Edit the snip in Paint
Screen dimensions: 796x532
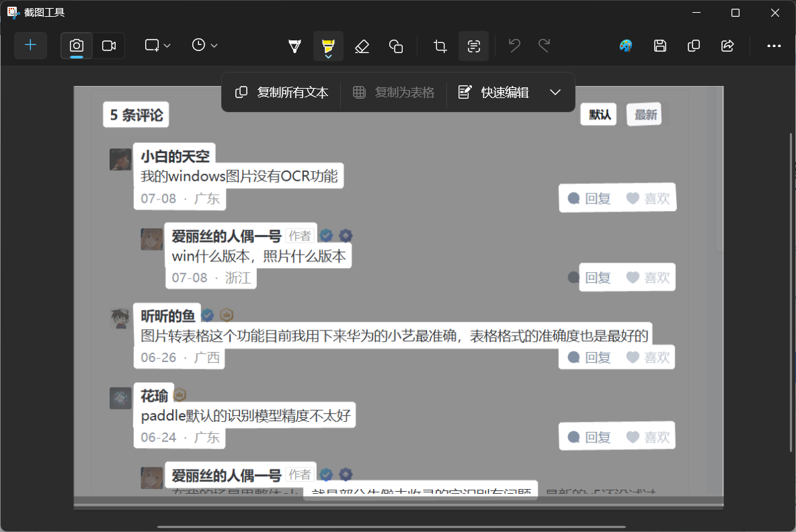(x=626, y=46)
